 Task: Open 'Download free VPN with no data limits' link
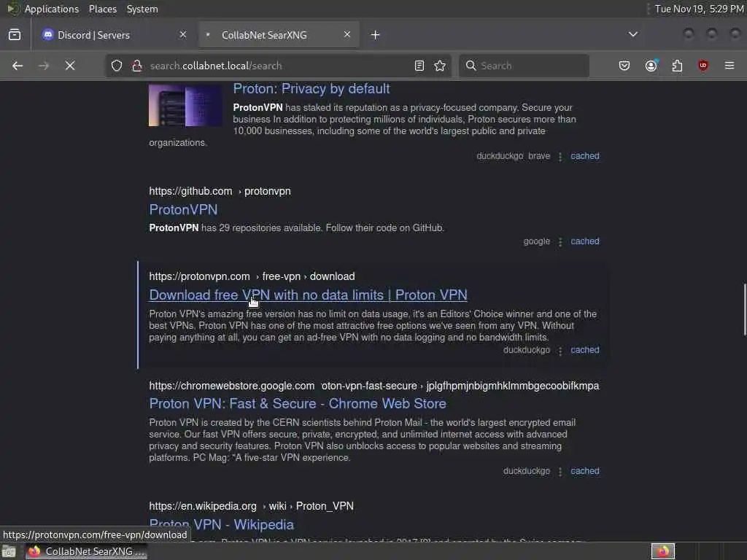(309, 295)
